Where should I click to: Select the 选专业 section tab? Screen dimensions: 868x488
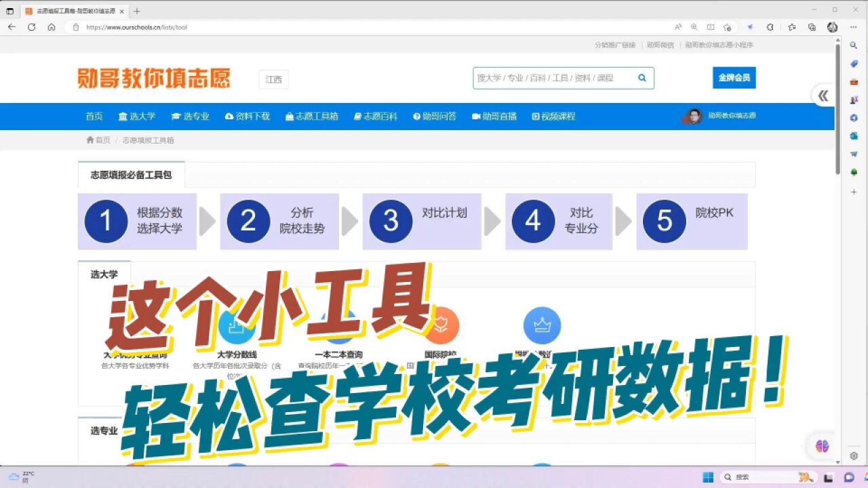point(104,430)
